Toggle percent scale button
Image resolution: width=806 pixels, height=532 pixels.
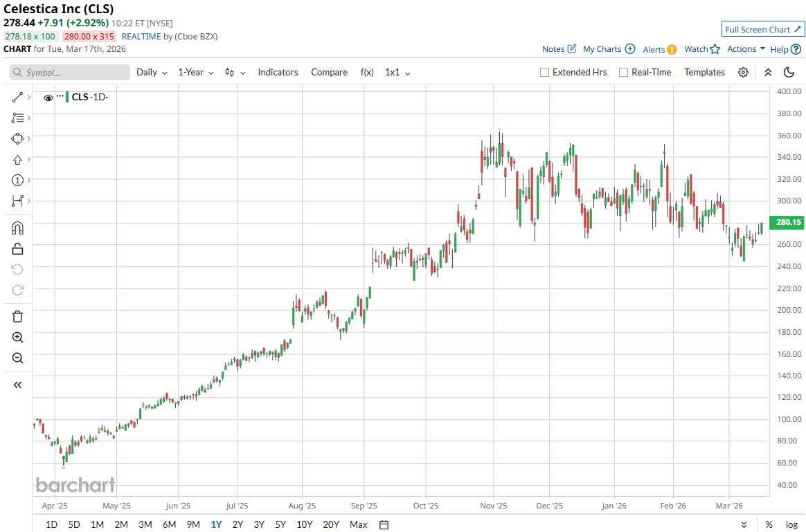(769, 524)
